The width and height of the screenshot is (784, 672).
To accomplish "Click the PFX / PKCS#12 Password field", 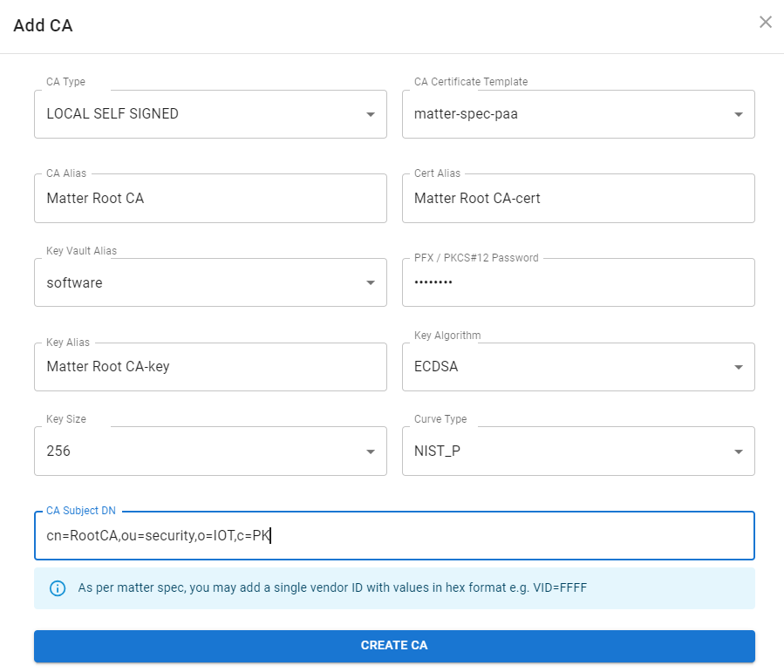I will pyautogui.click(x=578, y=283).
